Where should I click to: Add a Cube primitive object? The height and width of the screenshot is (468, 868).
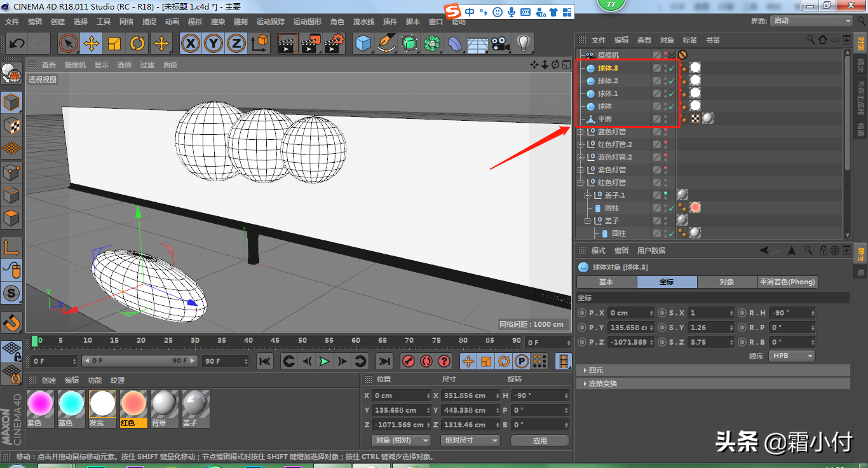coord(363,44)
